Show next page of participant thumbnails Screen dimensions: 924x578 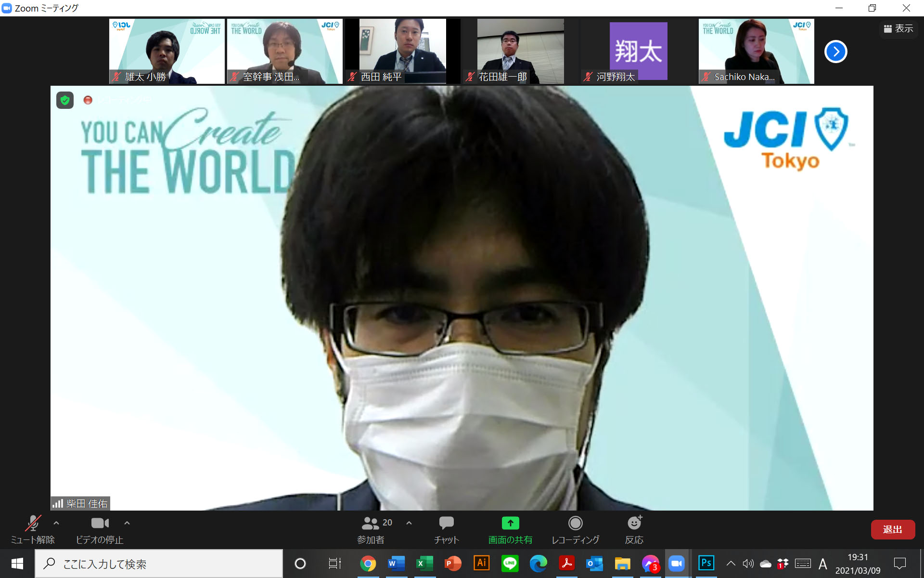pyautogui.click(x=836, y=52)
